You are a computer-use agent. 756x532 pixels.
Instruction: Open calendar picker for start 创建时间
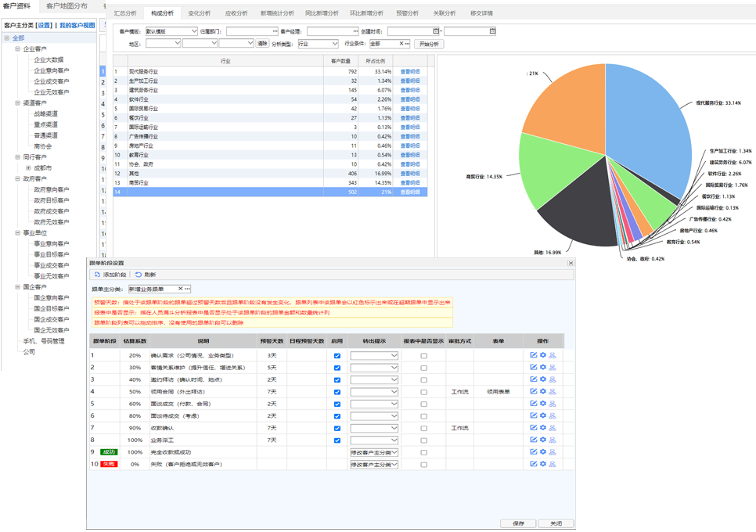pyautogui.click(x=436, y=31)
